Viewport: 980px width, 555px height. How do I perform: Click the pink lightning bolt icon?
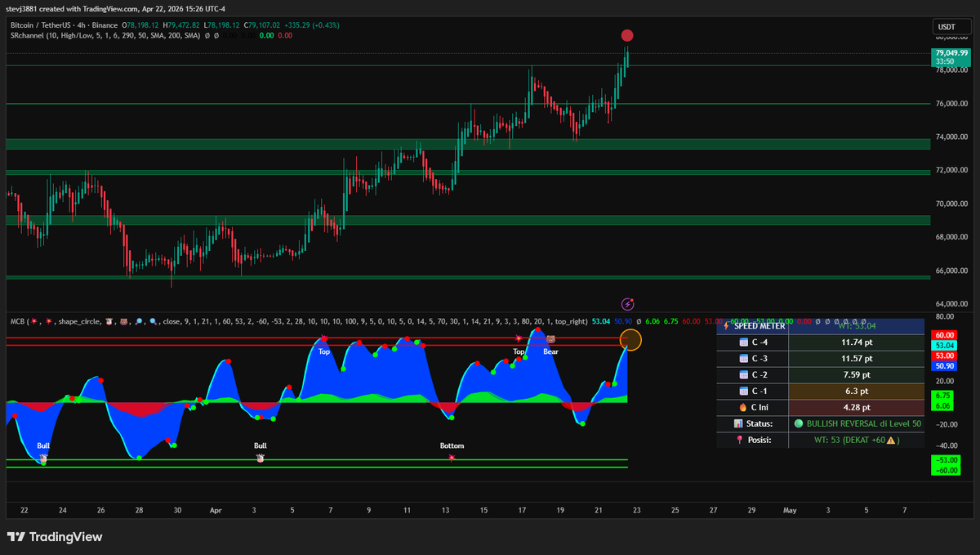tap(627, 303)
